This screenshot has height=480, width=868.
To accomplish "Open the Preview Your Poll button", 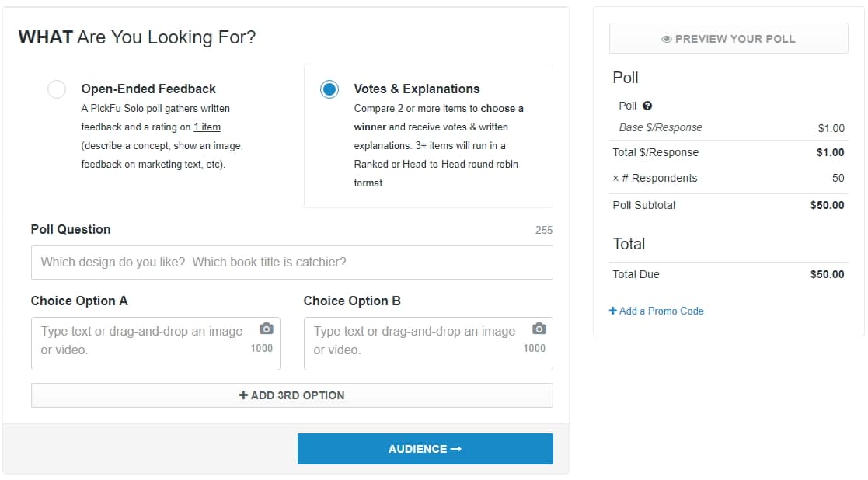I will pyautogui.click(x=728, y=39).
